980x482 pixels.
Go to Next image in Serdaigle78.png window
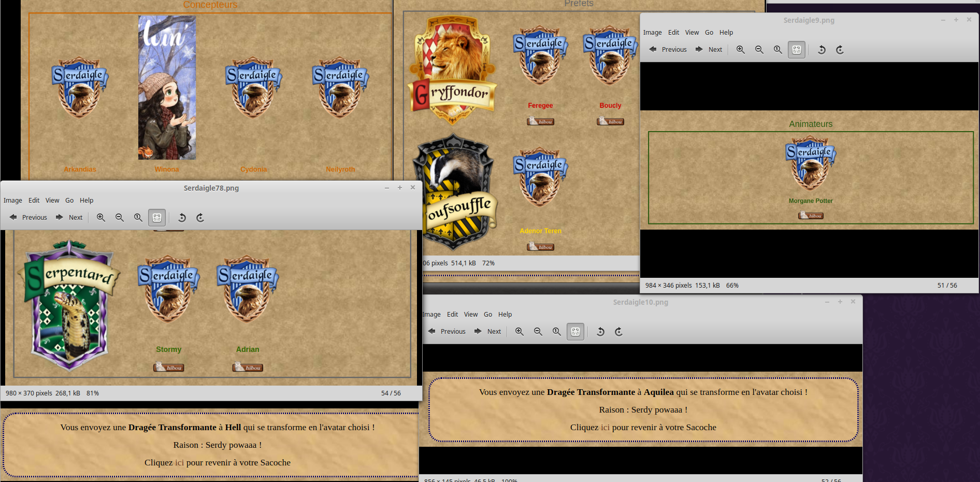click(69, 218)
